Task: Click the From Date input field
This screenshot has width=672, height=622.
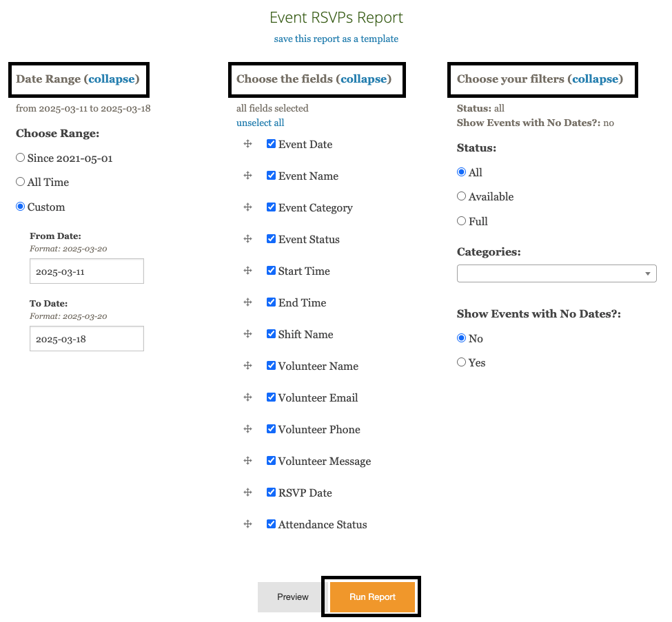Action: point(87,271)
